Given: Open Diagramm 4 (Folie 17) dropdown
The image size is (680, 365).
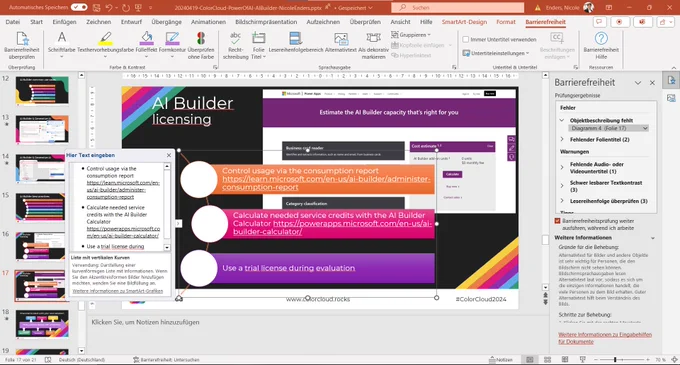Looking at the screenshot, I should tap(645, 128).
